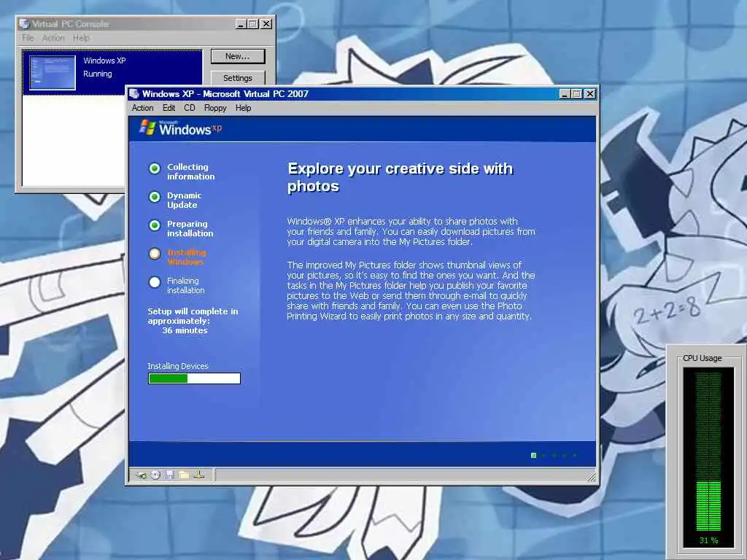Click the '31 %' CPU value
The height and width of the screenshot is (560, 747).
pyautogui.click(x=709, y=540)
